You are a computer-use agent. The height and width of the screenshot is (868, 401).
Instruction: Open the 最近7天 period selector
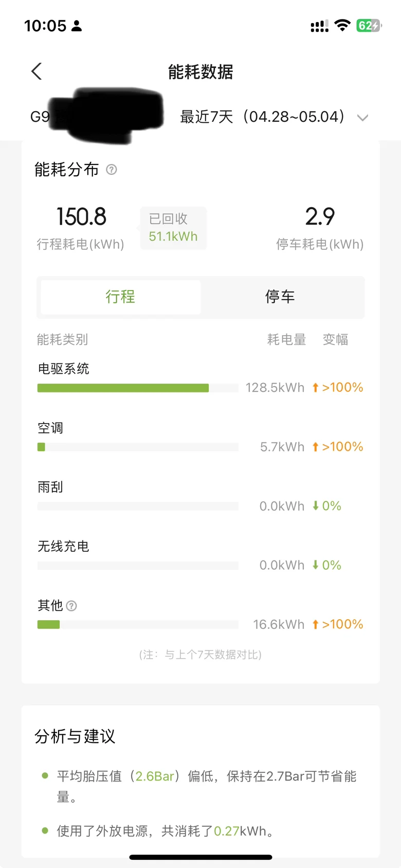pos(262,117)
